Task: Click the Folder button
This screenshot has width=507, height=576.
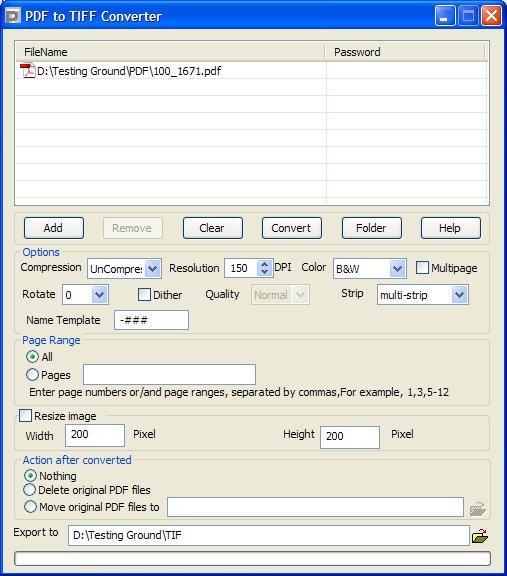Action: click(371, 228)
